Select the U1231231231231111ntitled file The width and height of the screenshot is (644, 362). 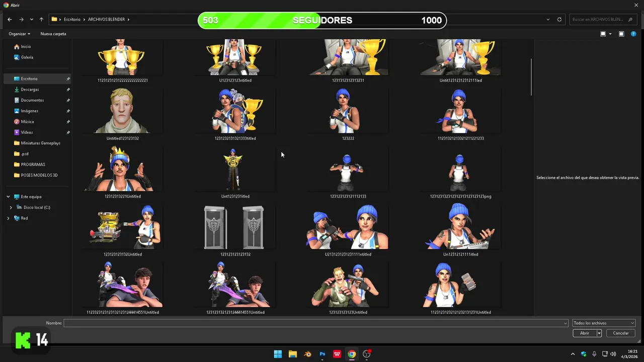click(x=348, y=230)
